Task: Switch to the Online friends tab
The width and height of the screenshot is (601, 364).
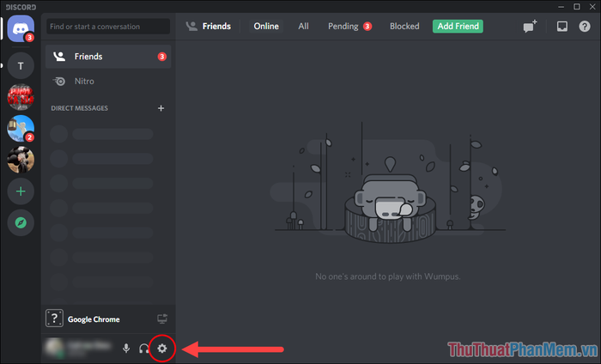Action: [x=266, y=26]
